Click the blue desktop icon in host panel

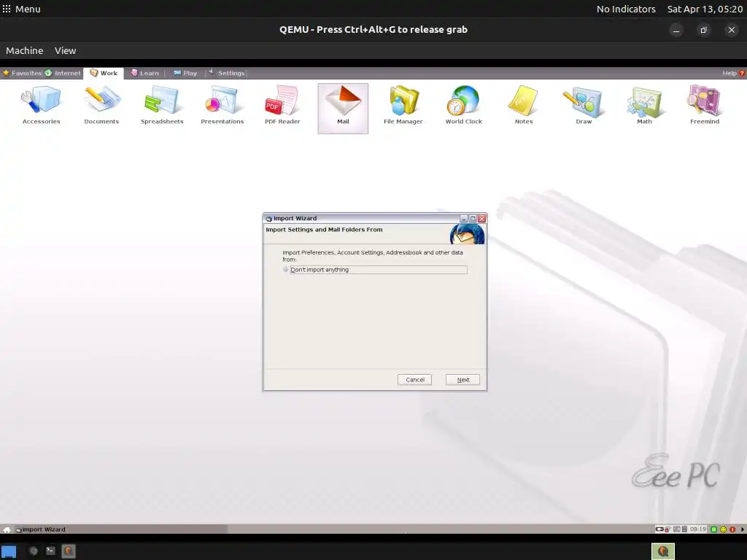tap(9, 551)
